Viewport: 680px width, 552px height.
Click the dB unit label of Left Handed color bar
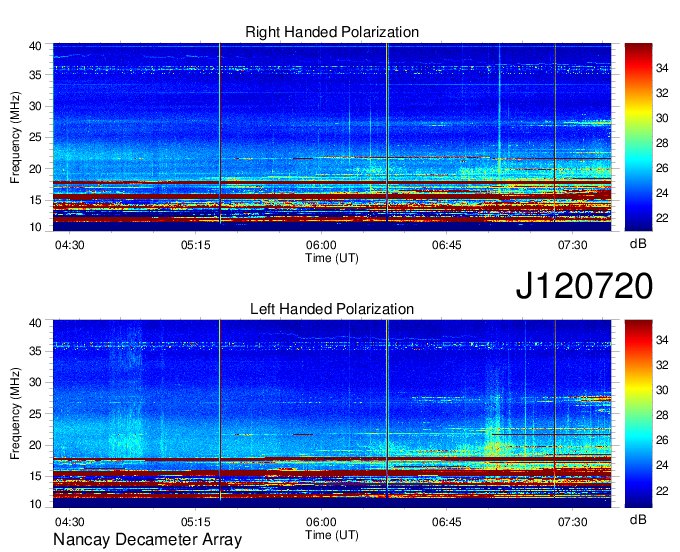point(638,519)
